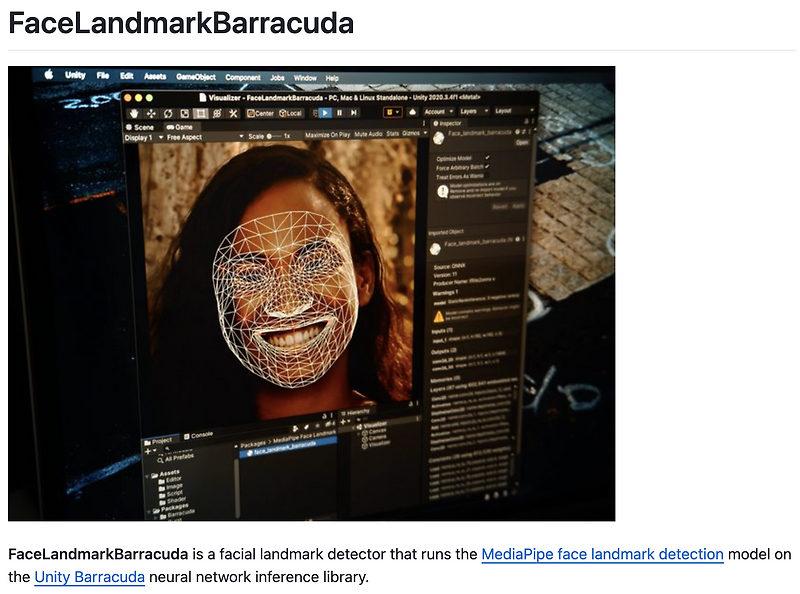Click the Step frame icon in the toolbar
800x594 pixels.
[352, 112]
